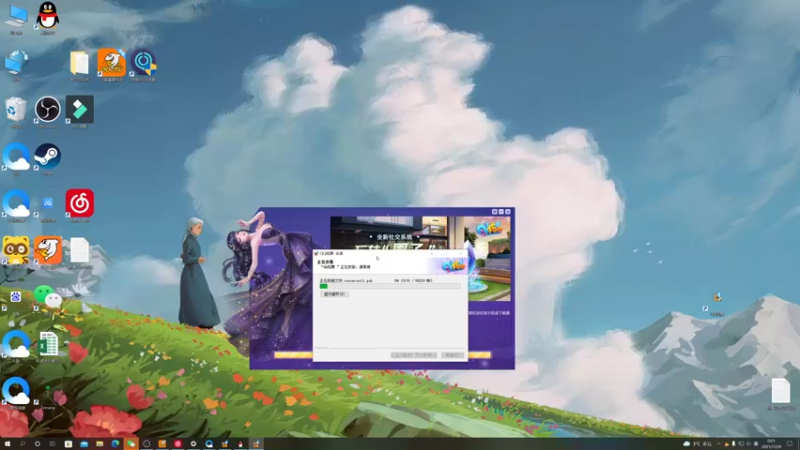Close the purple launcher window
The height and width of the screenshot is (450, 800).
508,211
